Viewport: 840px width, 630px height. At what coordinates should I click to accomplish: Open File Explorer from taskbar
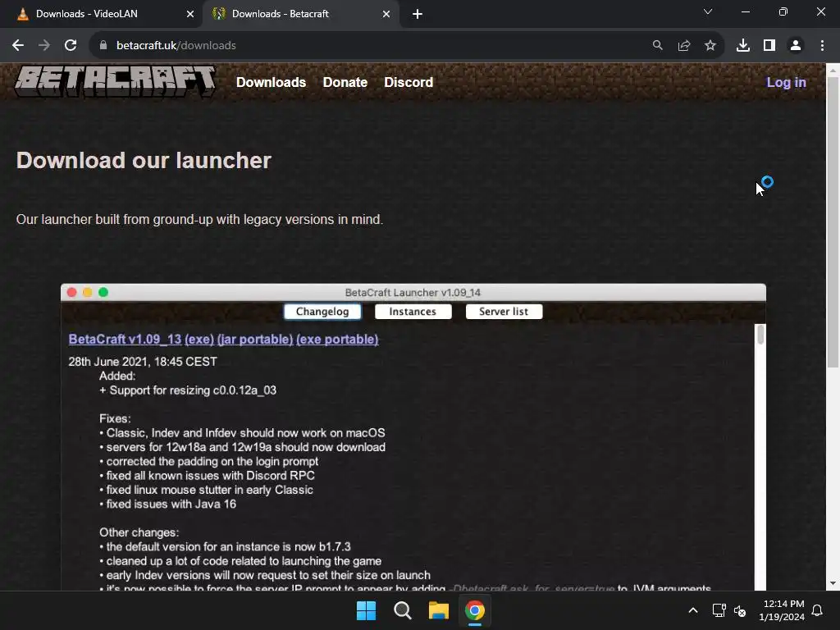tap(438, 610)
